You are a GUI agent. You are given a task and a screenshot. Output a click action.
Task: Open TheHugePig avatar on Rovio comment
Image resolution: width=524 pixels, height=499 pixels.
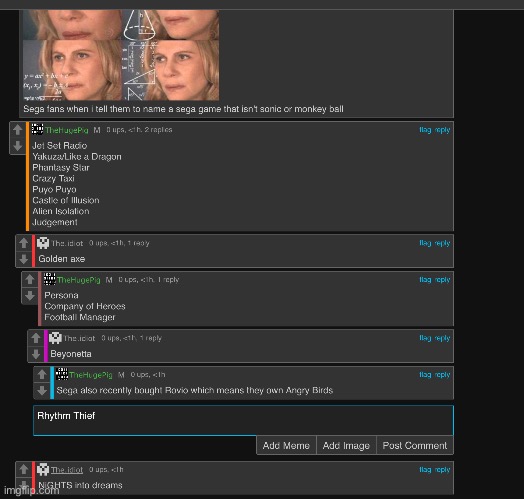62,374
